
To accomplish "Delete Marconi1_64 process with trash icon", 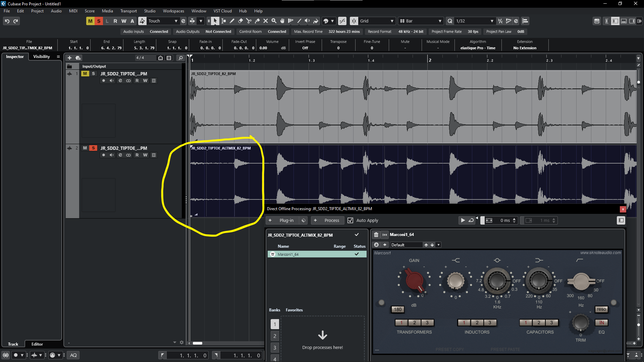I will [x=376, y=235].
